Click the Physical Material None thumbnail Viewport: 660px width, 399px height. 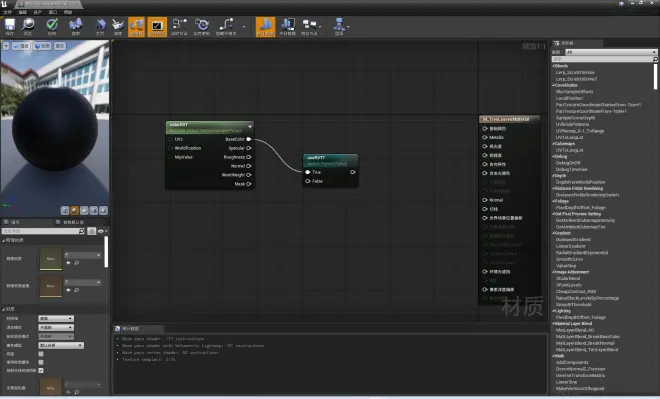tap(51, 258)
